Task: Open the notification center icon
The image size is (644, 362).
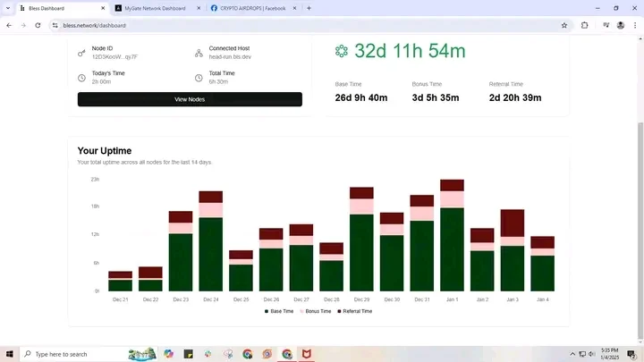Action: click(631, 354)
